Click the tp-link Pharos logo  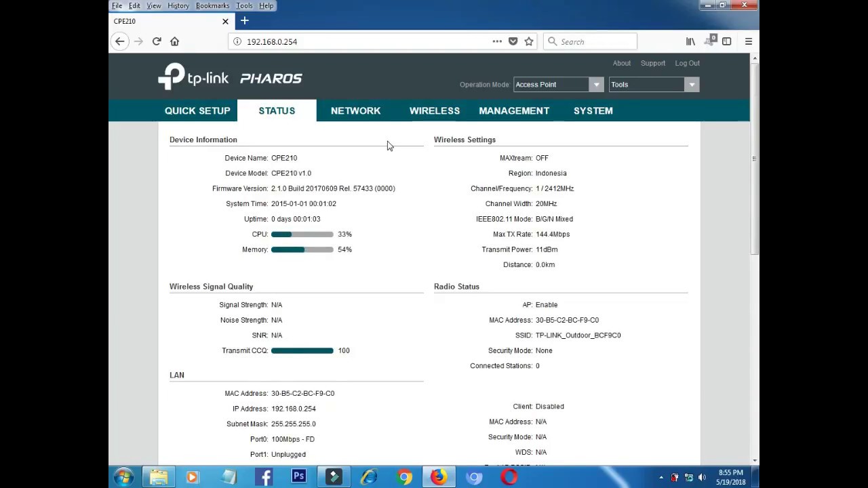230,77
